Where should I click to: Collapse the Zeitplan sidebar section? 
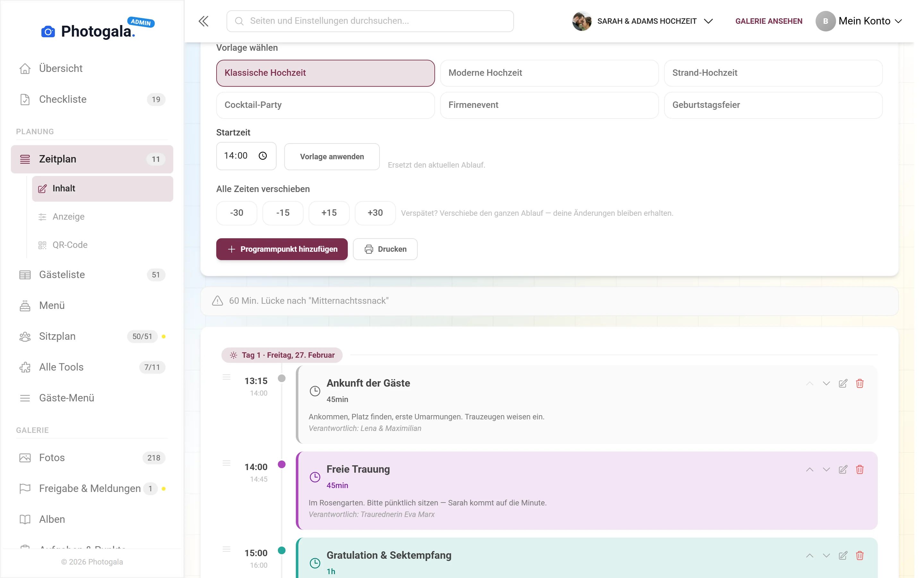point(92,159)
